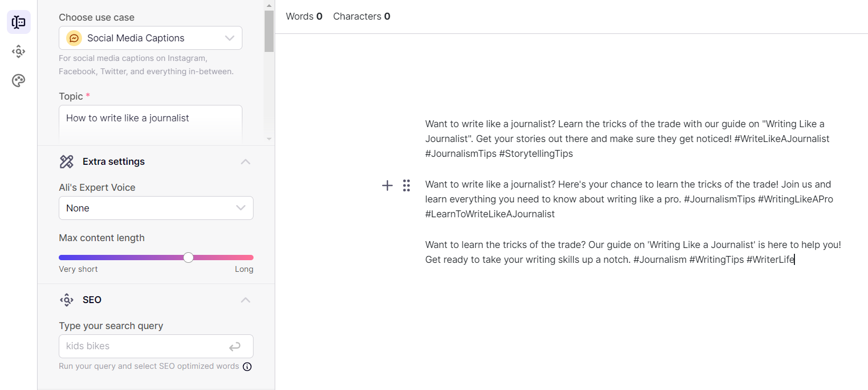
Task: Collapse the Extra settings section
Action: tap(246, 162)
